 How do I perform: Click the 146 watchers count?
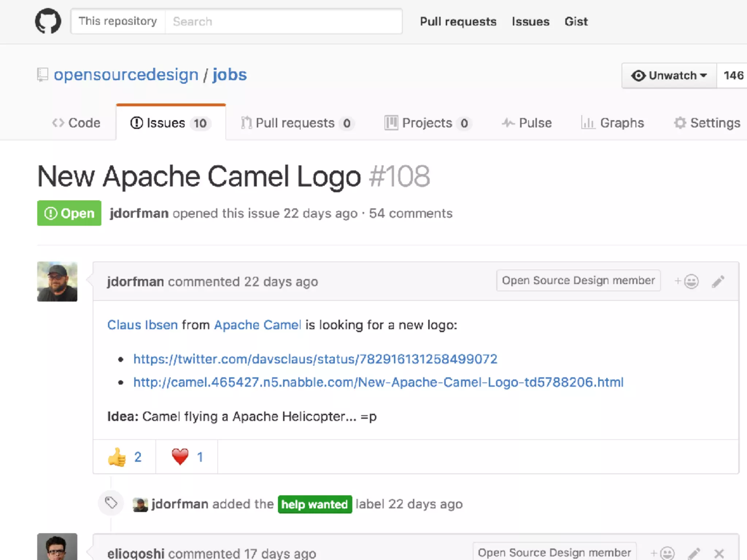click(733, 75)
